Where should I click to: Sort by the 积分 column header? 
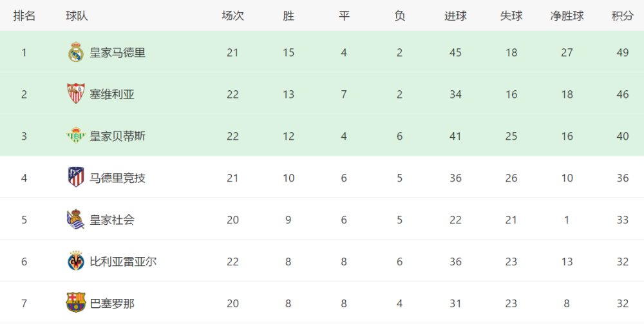tap(623, 16)
